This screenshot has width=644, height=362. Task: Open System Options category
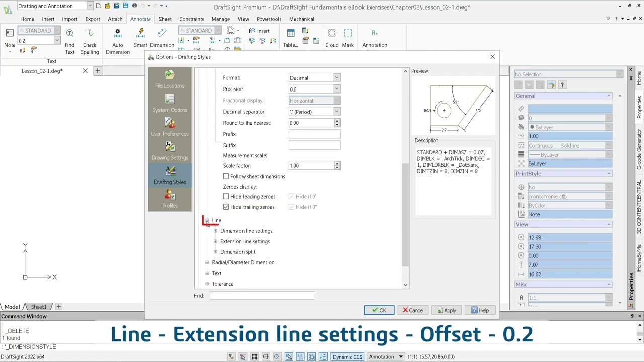coord(170,103)
